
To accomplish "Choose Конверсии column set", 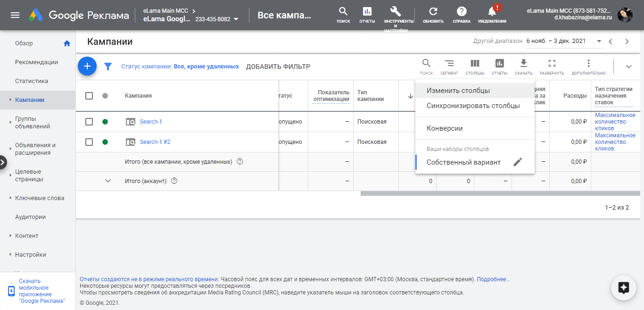I will pyautogui.click(x=475, y=128).
